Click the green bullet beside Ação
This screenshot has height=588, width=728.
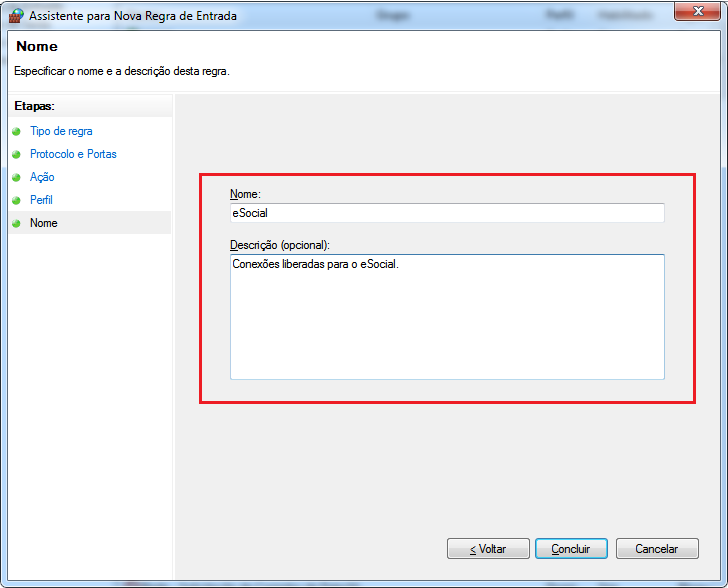(16, 177)
